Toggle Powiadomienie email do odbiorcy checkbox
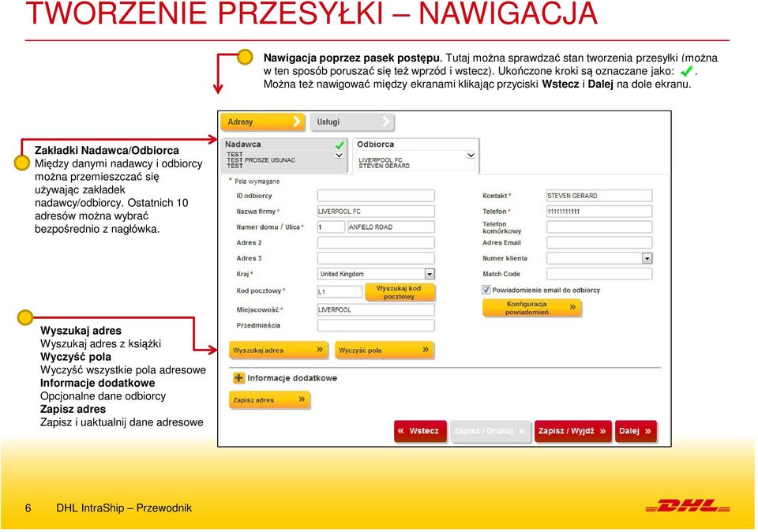Image resolution: width=758 pixels, height=532 pixels. [x=486, y=290]
